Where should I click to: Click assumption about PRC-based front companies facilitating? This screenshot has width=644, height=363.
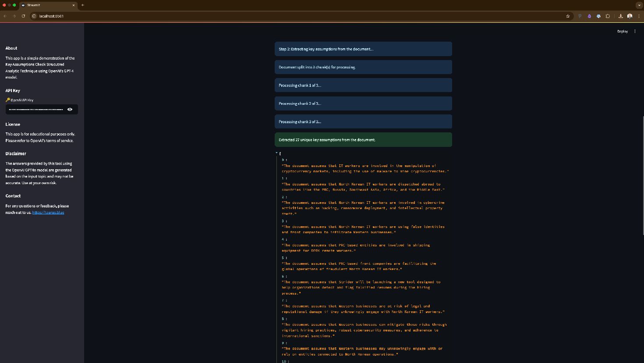click(x=359, y=267)
